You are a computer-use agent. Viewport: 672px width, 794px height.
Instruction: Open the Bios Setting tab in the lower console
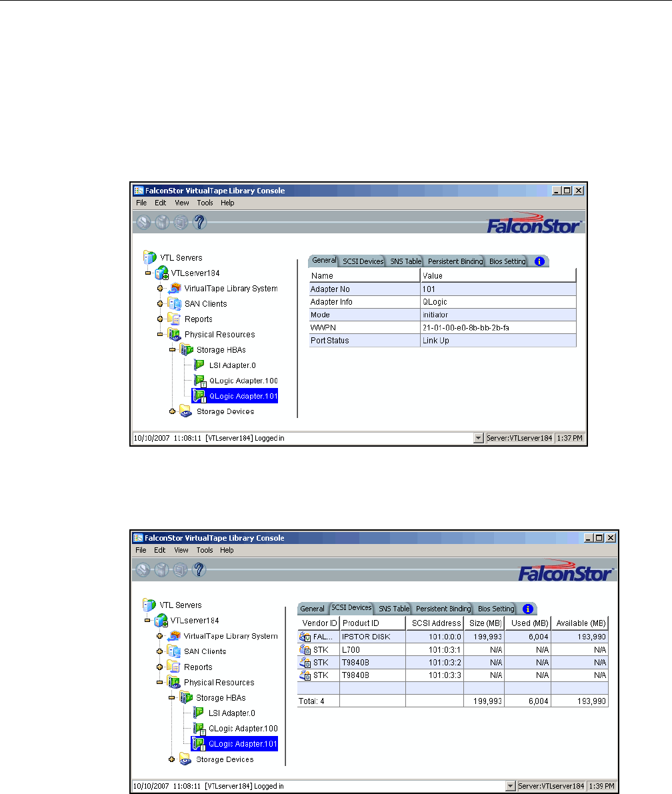click(496, 609)
